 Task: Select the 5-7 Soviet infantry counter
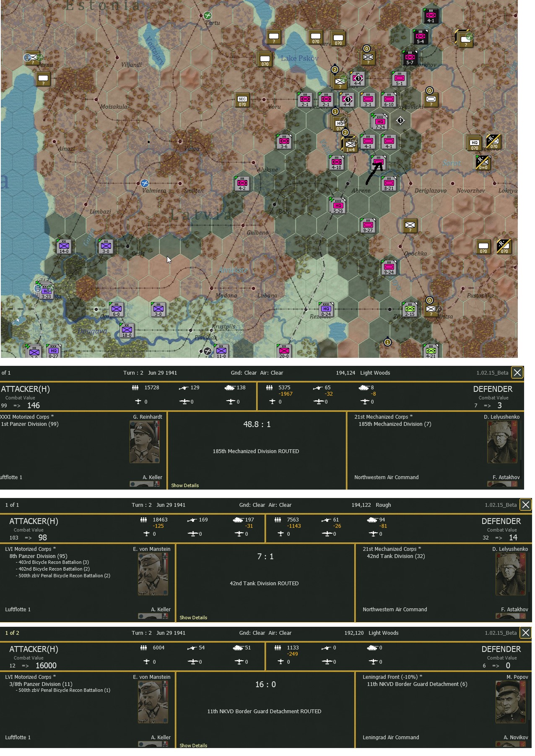[410, 58]
